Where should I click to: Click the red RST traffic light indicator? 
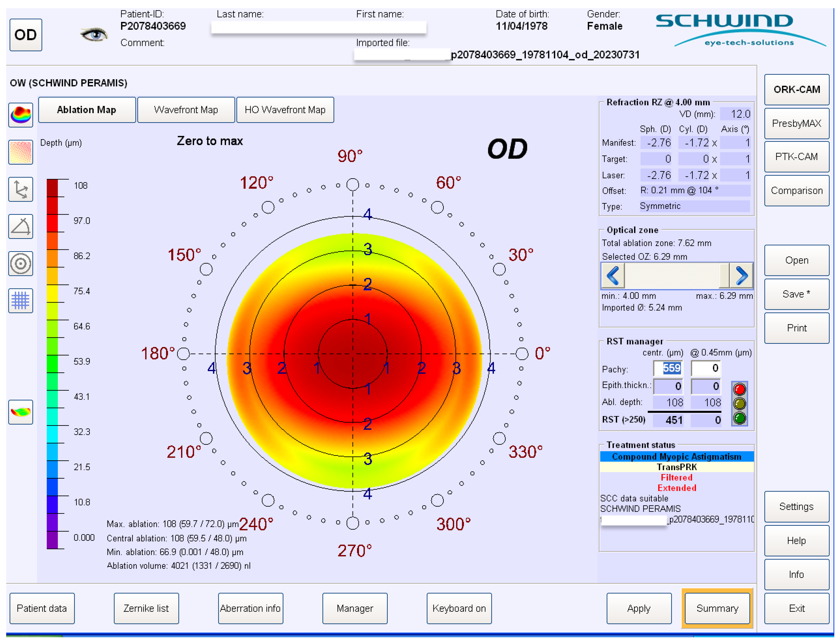(739, 389)
